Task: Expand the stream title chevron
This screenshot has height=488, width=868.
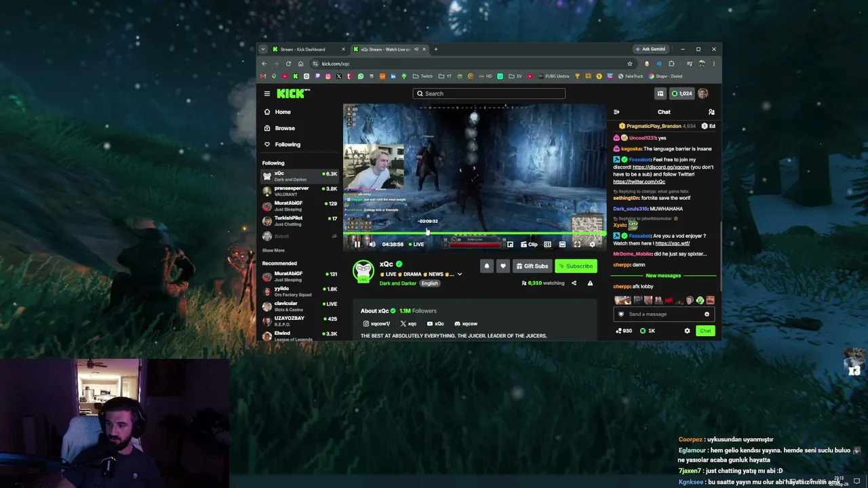Action: pyautogui.click(x=459, y=274)
